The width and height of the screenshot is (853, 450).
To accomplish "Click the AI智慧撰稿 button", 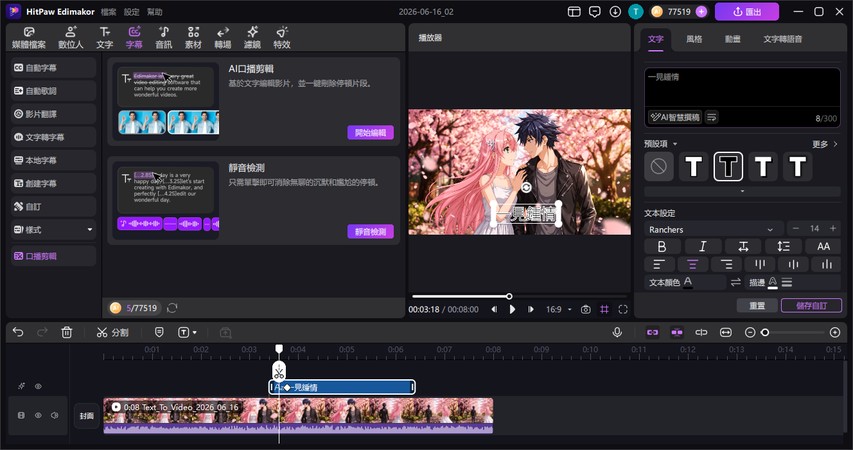I will tap(675, 117).
